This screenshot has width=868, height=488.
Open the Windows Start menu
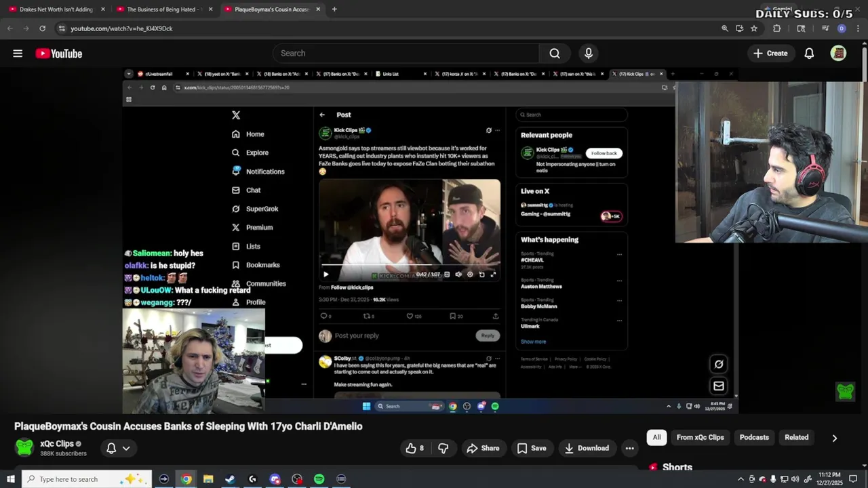tap(10, 479)
